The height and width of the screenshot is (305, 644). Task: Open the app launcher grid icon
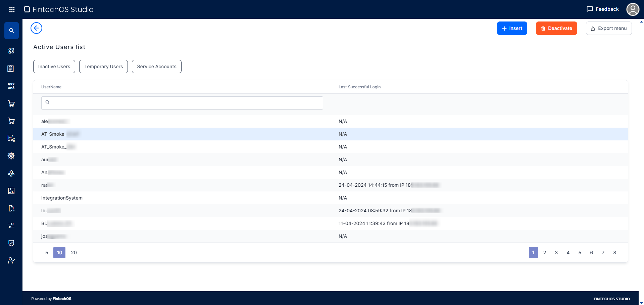[12, 9]
